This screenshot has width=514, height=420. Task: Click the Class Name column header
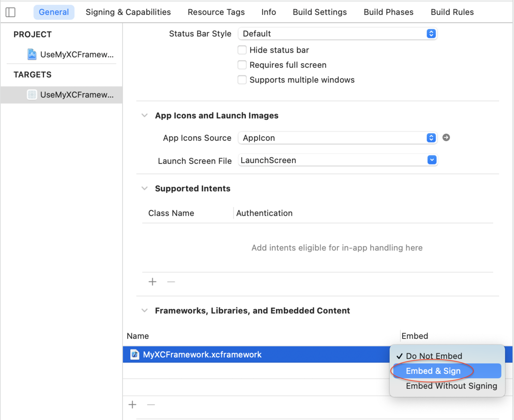(x=171, y=213)
